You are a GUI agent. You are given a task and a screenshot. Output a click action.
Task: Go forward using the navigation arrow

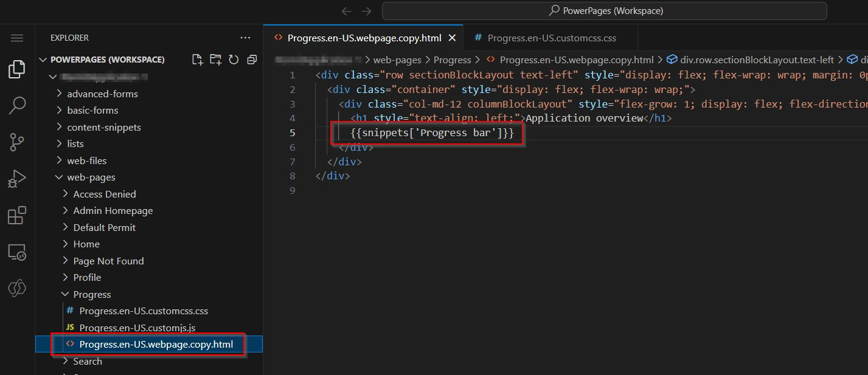[366, 11]
